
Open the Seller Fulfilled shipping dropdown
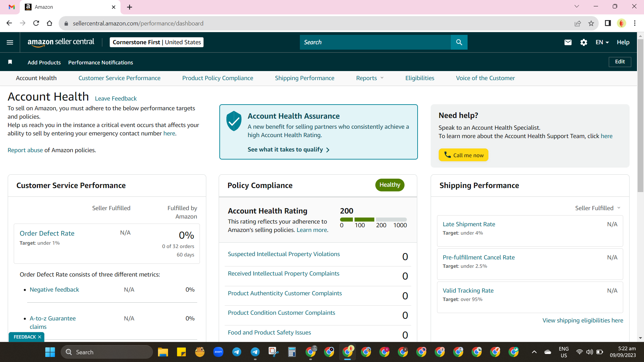(x=598, y=208)
